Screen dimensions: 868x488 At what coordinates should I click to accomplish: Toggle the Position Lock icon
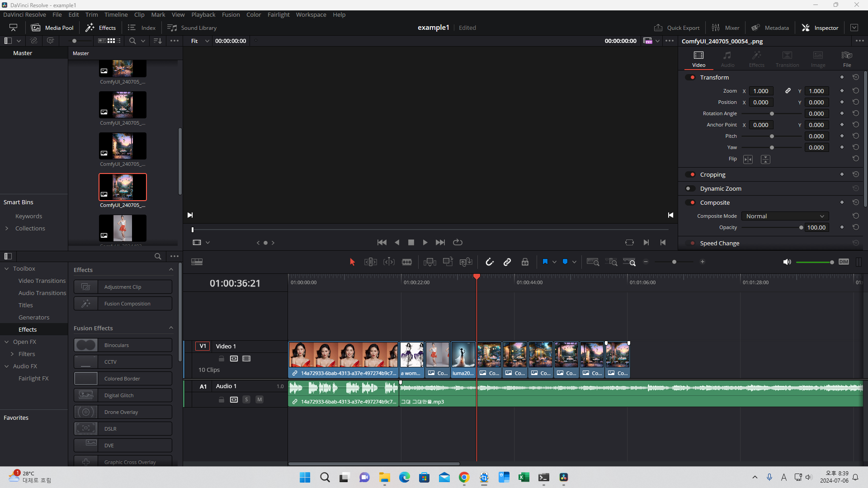525,262
